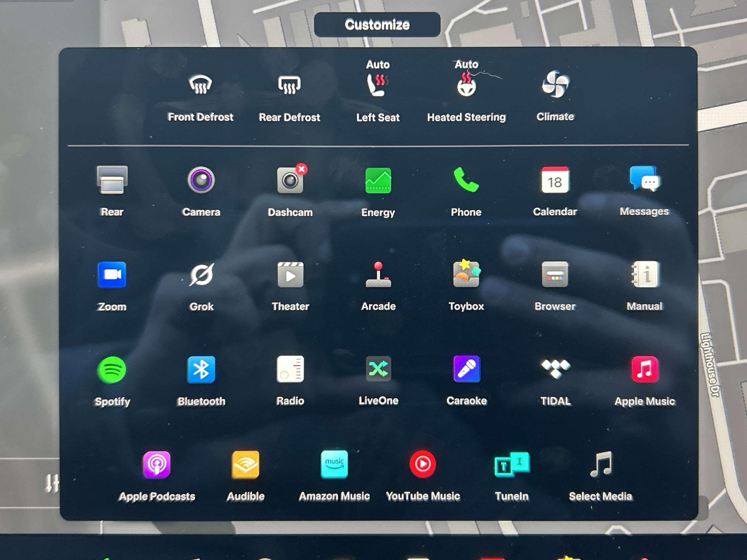Open the Theater app
Image resolution: width=747 pixels, height=560 pixels.
tap(290, 275)
